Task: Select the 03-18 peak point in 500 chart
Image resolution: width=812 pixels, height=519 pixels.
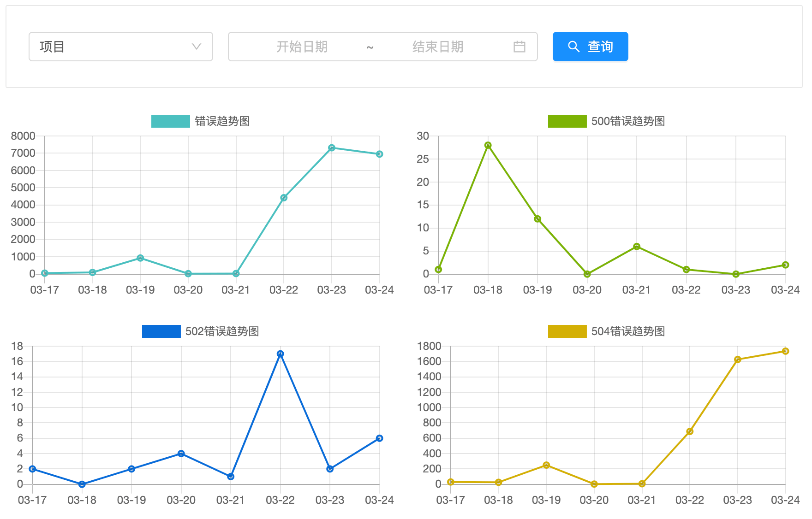Action: pos(488,145)
